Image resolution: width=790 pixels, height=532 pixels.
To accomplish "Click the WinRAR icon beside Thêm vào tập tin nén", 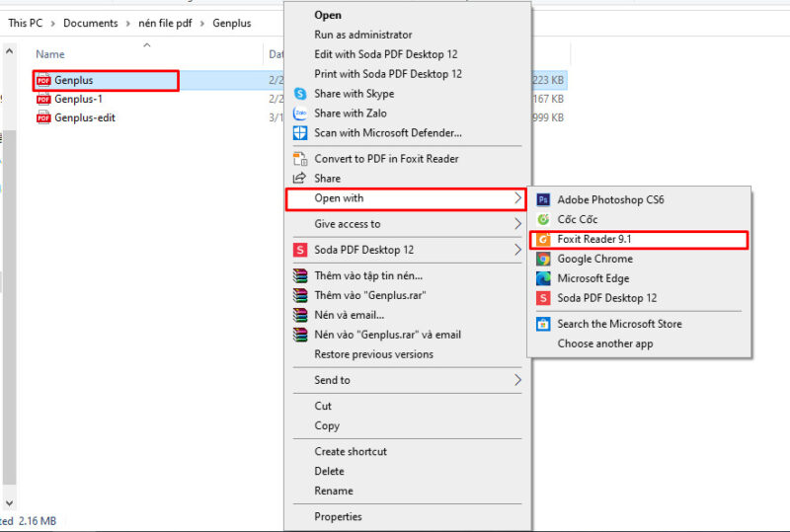I will (300, 275).
